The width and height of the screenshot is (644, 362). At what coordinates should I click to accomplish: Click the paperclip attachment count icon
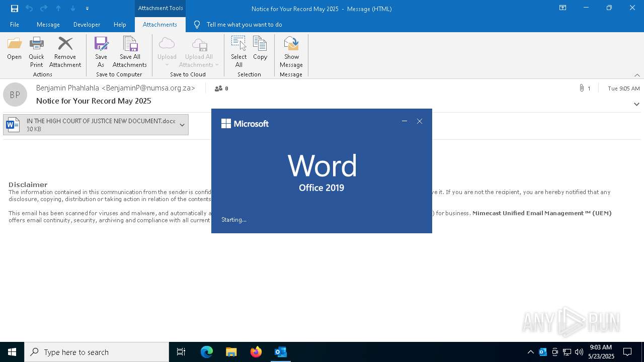(x=582, y=88)
